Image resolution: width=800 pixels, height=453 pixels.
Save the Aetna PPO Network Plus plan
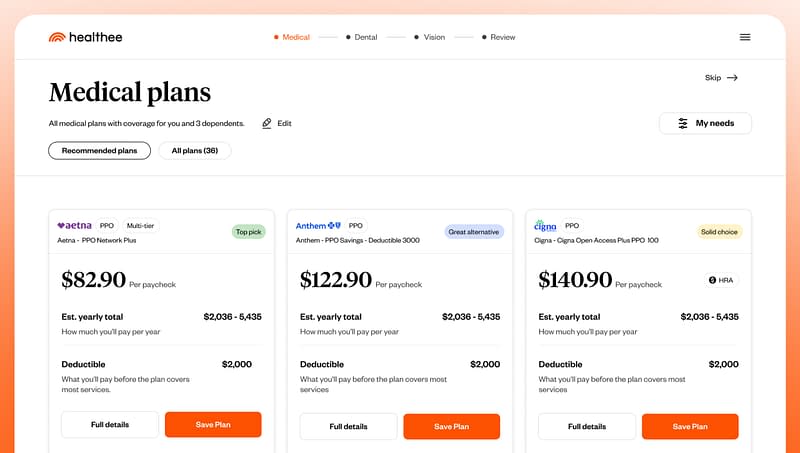213,425
